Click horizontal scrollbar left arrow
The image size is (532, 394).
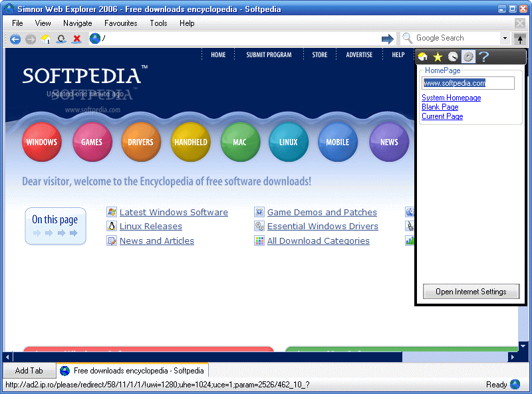click(x=8, y=357)
